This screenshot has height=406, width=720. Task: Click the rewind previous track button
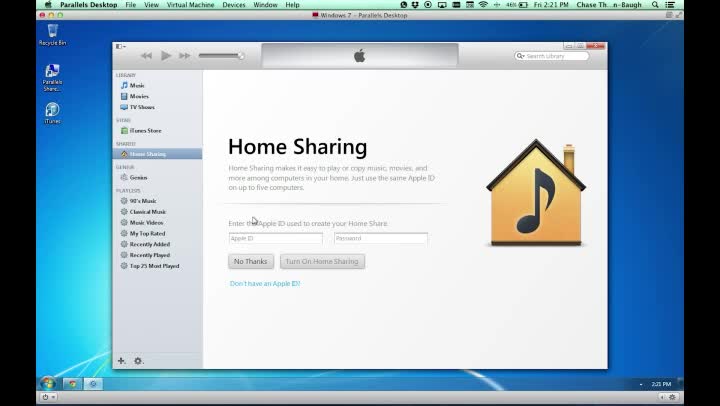[146, 56]
